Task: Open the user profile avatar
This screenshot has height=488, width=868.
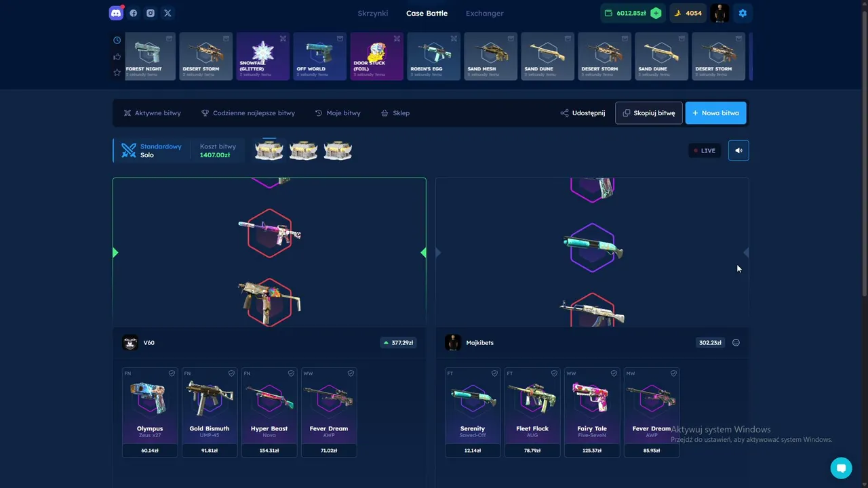Action: [719, 13]
